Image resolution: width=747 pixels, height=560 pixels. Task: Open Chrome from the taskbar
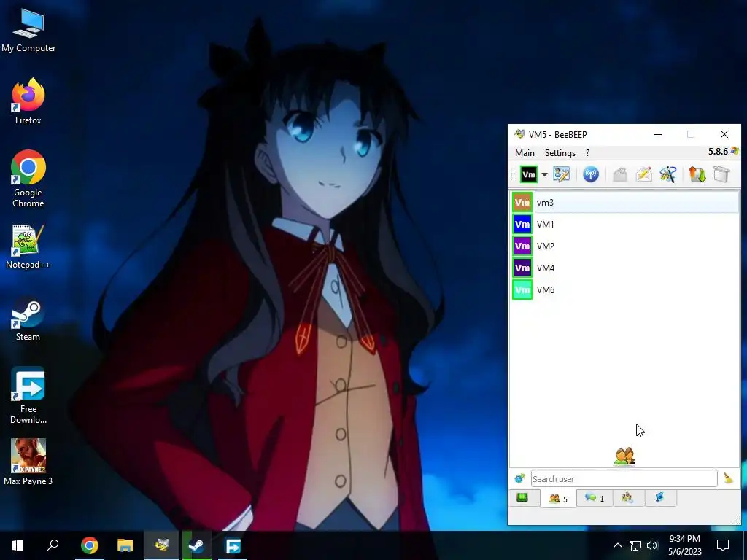coord(89,545)
